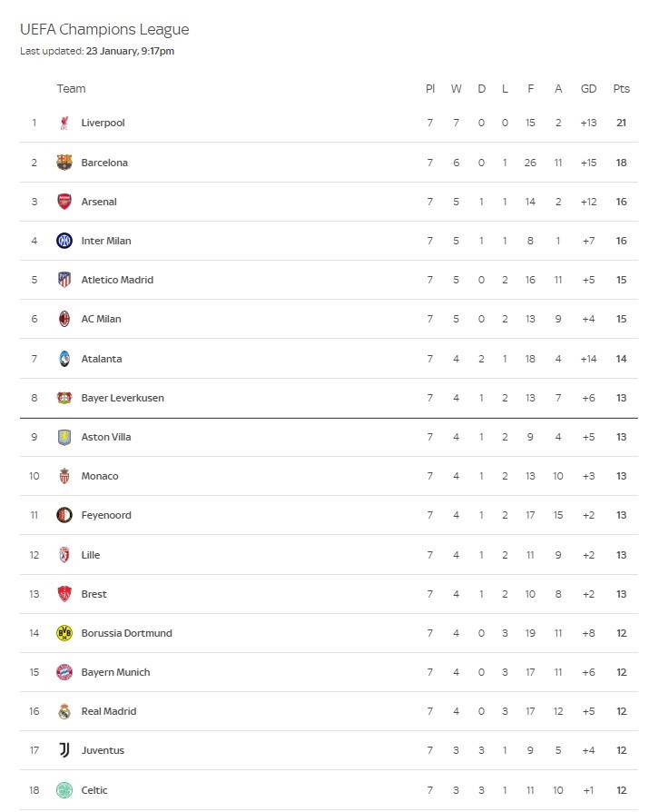Open the Atalanta team link
The image size is (659, 812).
tap(102, 359)
